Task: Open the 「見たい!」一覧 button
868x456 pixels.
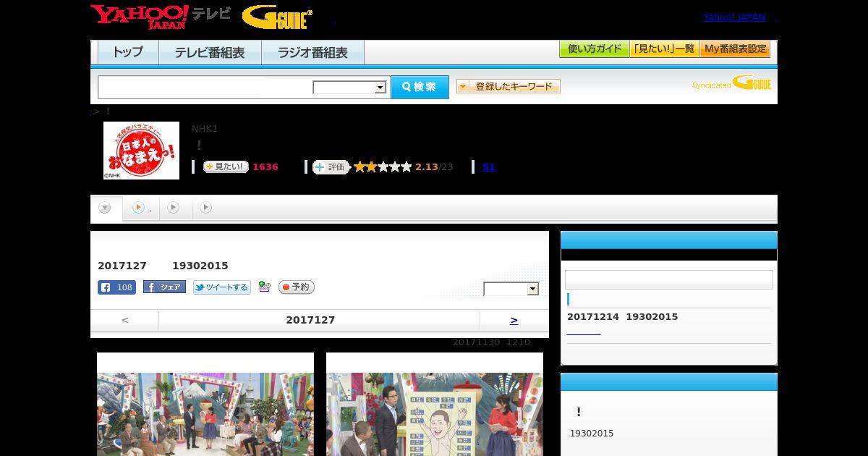Action: (x=664, y=49)
